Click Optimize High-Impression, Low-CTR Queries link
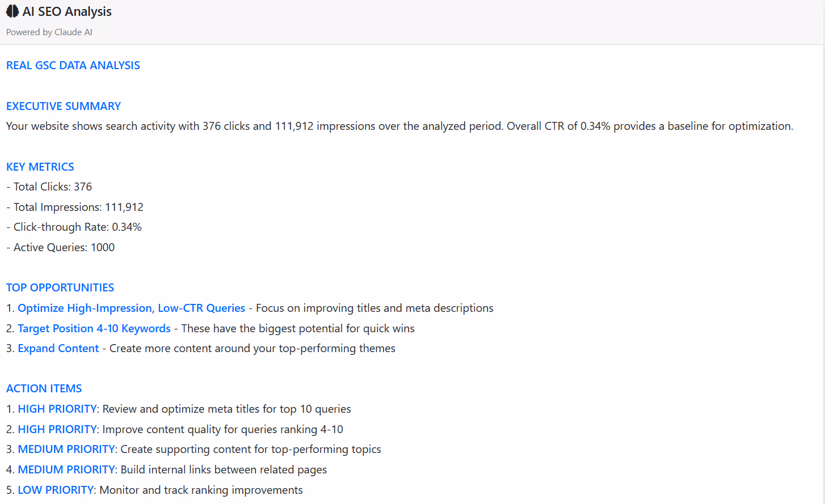This screenshot has height=504, width=825. [x=131, y=308]
